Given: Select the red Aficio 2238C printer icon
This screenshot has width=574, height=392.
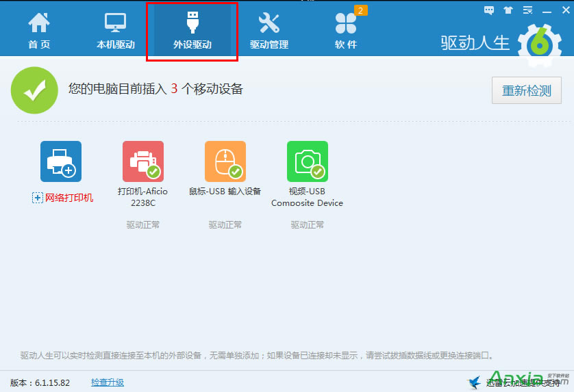Looking at the screenshot, I should pos(143,161).
